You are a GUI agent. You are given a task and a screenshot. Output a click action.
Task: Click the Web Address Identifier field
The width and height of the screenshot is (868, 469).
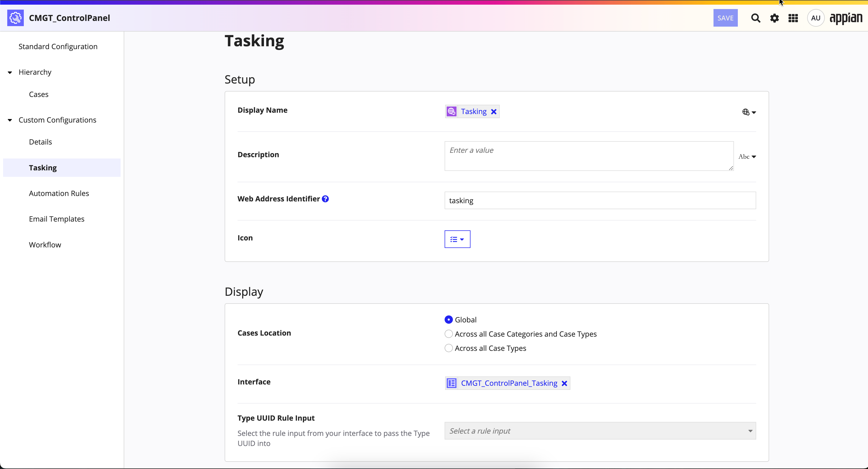click(x=600, y=201)
